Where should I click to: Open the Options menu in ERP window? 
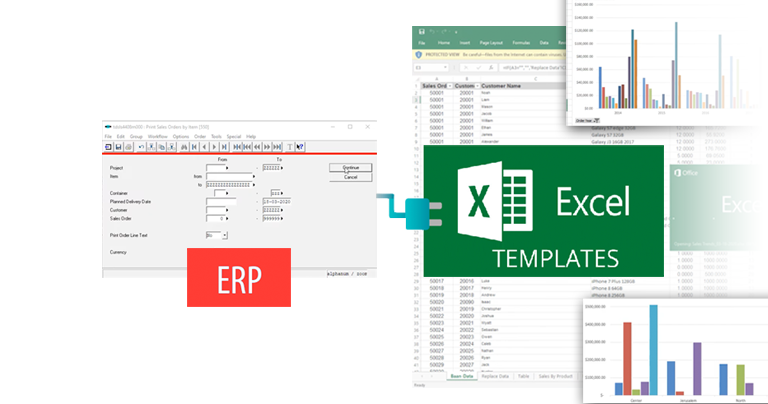[181, 137]
